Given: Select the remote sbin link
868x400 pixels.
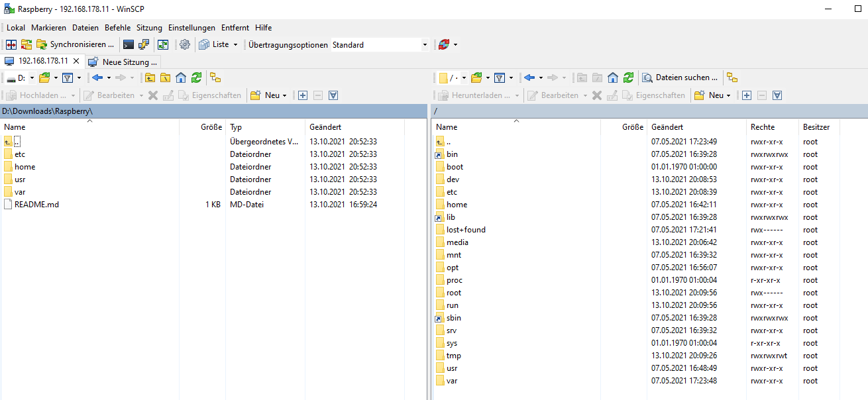Looking at the screenshot, I should pos(453,318).
